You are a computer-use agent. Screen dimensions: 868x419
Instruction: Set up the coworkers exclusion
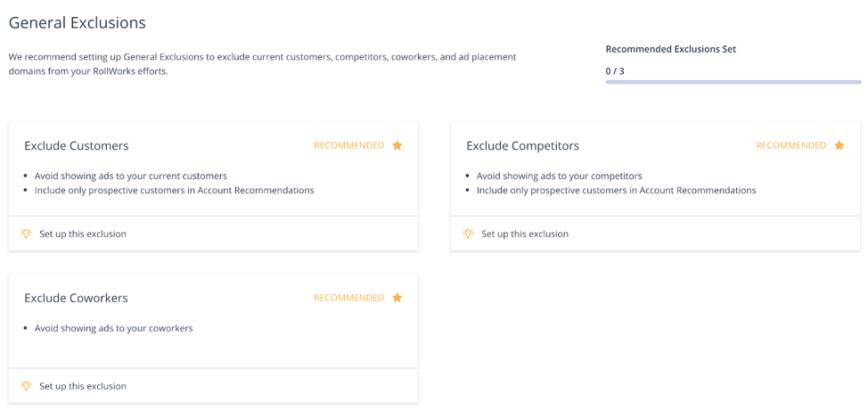(x=83, y=386)
